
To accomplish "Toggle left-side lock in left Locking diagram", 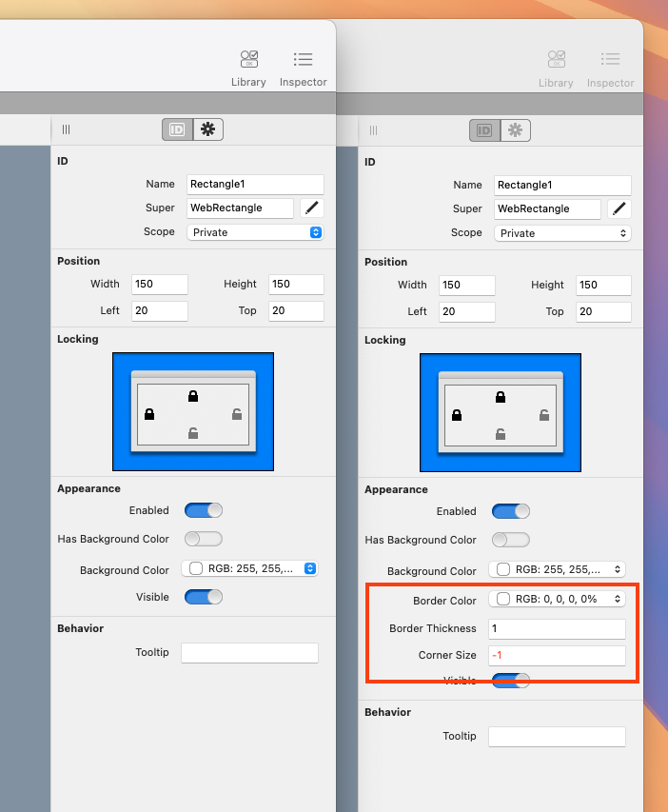I will point(149,414).
